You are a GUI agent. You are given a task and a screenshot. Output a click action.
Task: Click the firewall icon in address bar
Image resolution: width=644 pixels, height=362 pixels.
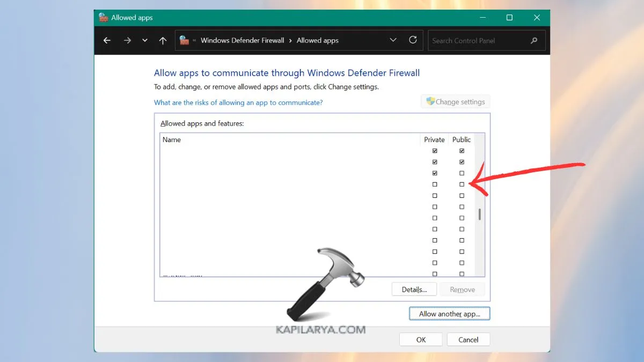pos(185,40)
